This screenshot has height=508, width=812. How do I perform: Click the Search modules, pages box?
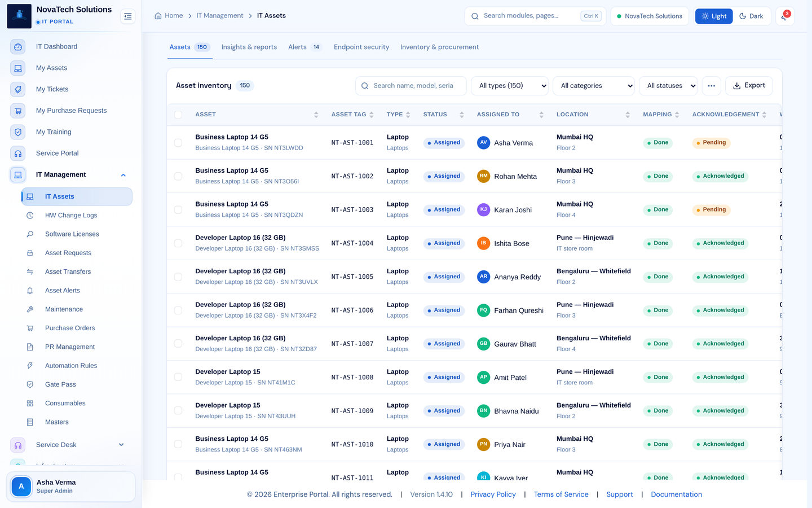point(535,16)
